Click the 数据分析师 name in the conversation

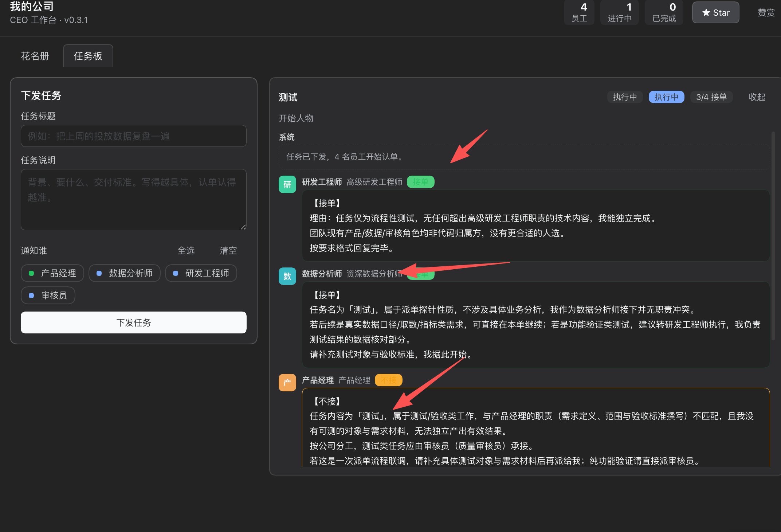(322, 274)
